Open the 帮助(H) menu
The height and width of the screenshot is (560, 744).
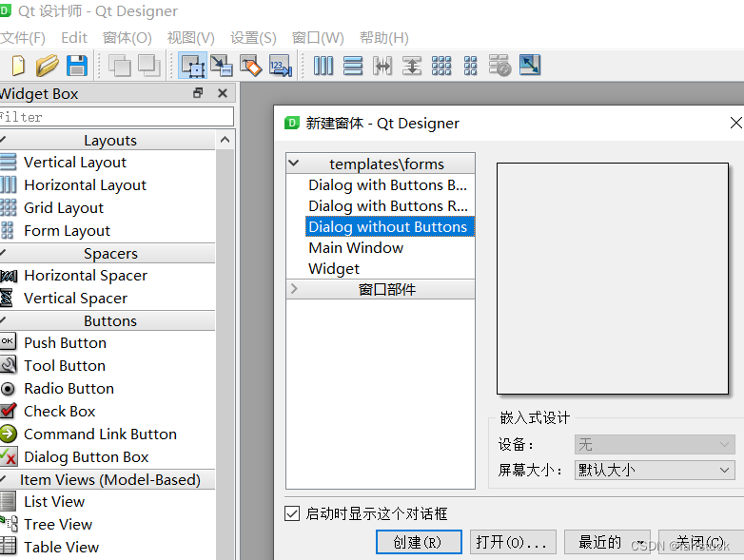click(383, 37)
